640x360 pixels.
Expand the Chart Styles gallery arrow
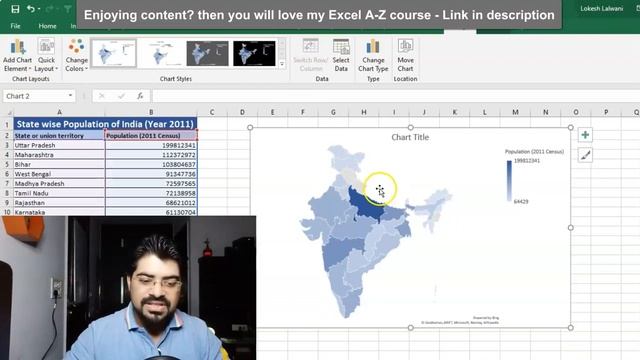coord(282,64)
